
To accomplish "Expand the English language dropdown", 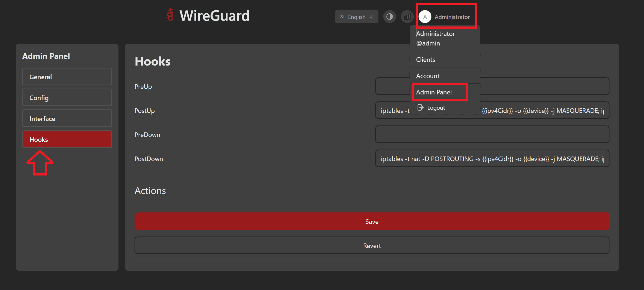I will click(356, 17).
